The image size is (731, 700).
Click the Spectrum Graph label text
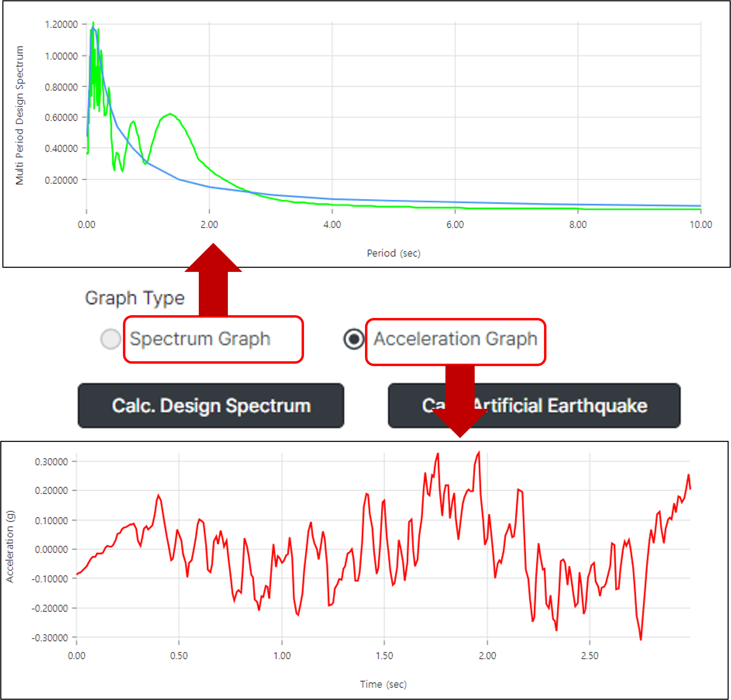[199, 339]
